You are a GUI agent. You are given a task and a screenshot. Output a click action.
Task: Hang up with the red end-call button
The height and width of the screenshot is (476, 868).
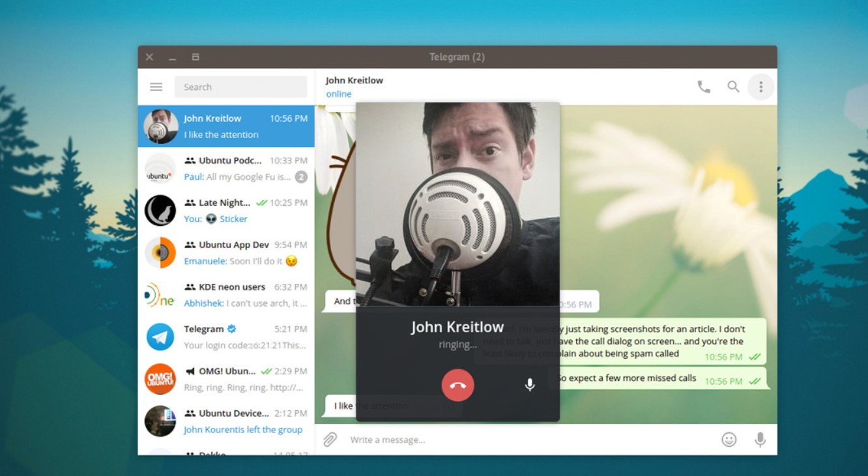[x=458, y=385]
